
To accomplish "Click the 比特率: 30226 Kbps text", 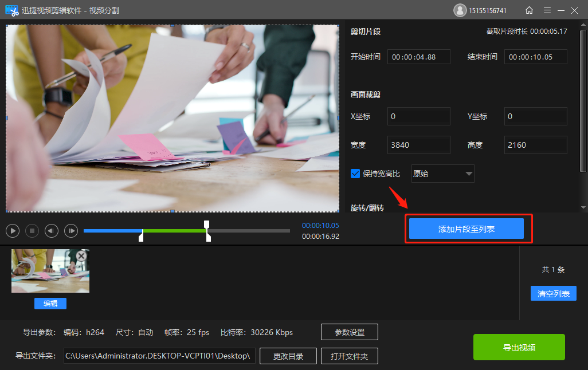I will [257, 333].
